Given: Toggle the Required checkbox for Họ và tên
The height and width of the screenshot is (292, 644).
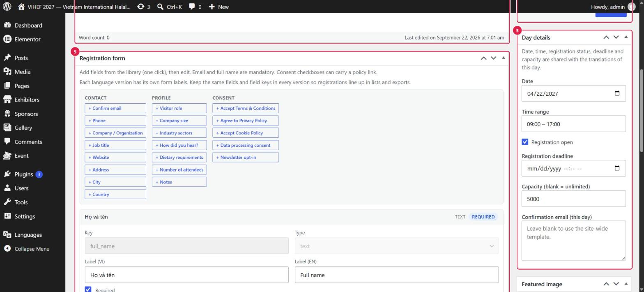Looking at the screenshot, I should (88, 290).
